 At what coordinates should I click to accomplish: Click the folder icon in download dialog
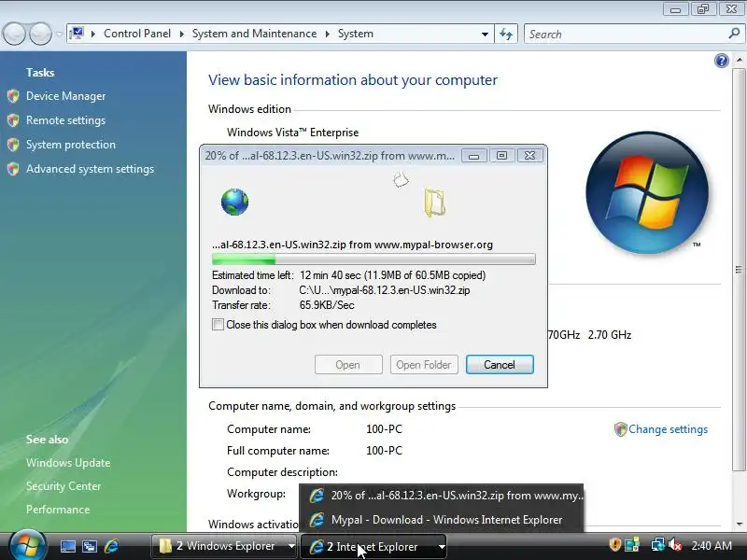(x=434, y=203)
